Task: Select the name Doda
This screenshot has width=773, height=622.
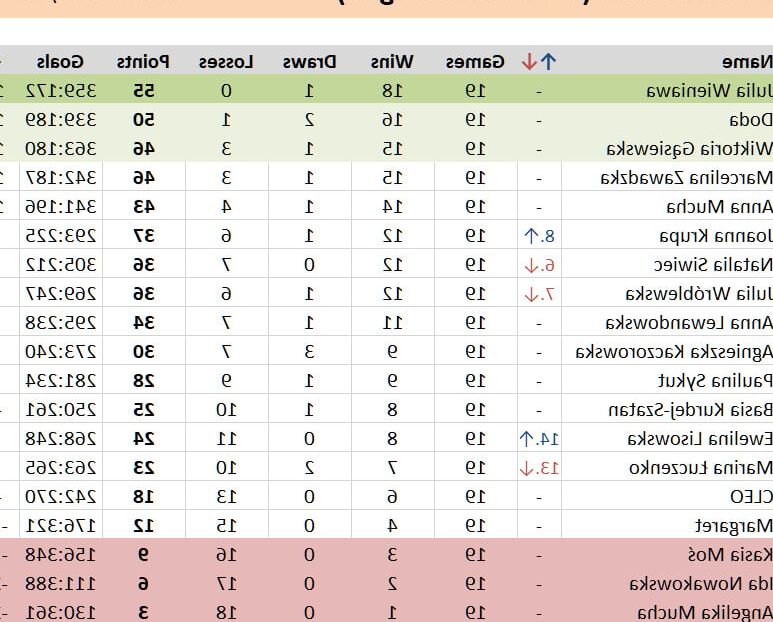Action: point(751,120)
